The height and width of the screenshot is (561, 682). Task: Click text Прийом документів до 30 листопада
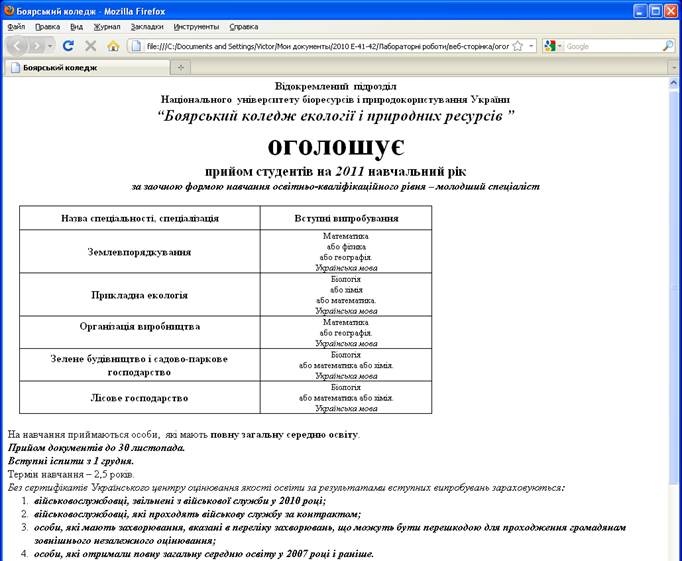pyautogui.click(x=97, y=447)
